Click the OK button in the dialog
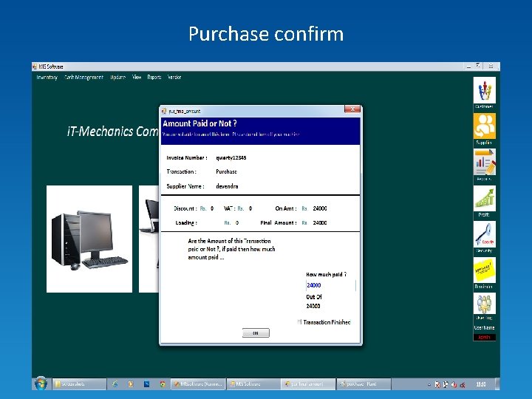The image size is (532, 399). click(256, 332)
